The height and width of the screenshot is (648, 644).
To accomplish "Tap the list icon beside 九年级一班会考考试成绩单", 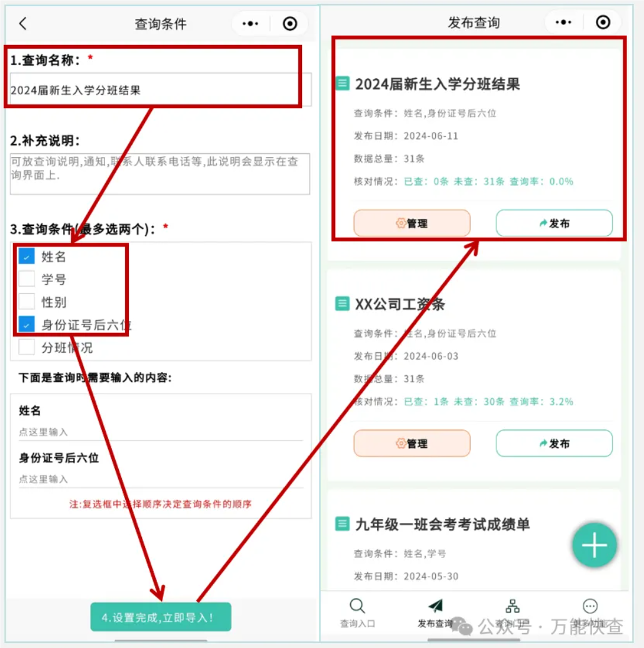I will click(342, 524).
